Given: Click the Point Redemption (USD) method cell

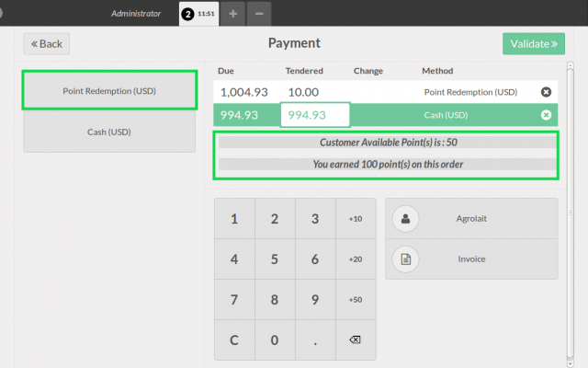Looking at the screenshot, I should coord(470,92).
